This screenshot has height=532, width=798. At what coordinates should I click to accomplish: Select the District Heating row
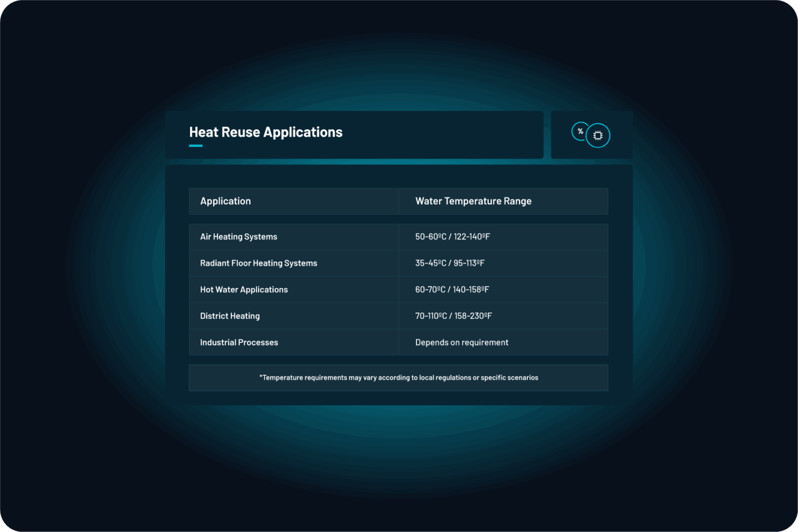(x=230, y=316)
